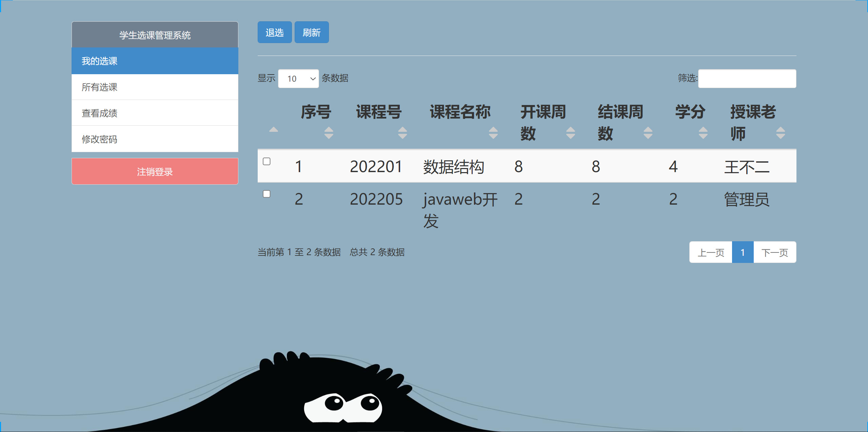This screenshot has height=432, width=868.
Task: Sort courses by 开课周数
Action: coord(570,133)
